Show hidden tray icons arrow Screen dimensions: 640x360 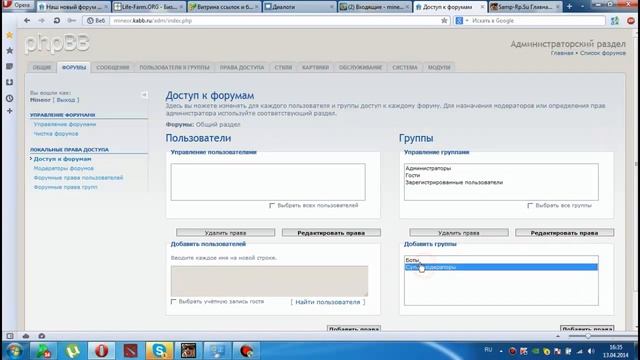click(x=501, y=351)
